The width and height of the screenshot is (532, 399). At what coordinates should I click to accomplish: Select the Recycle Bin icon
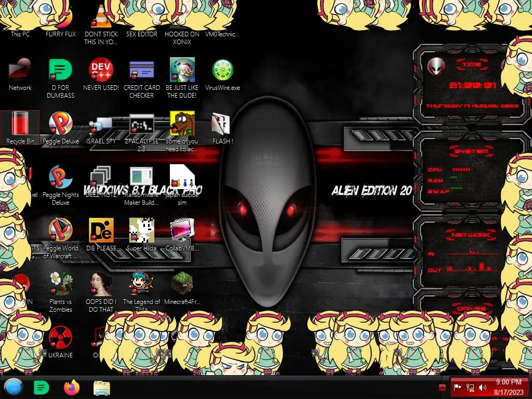pos(20,128)
